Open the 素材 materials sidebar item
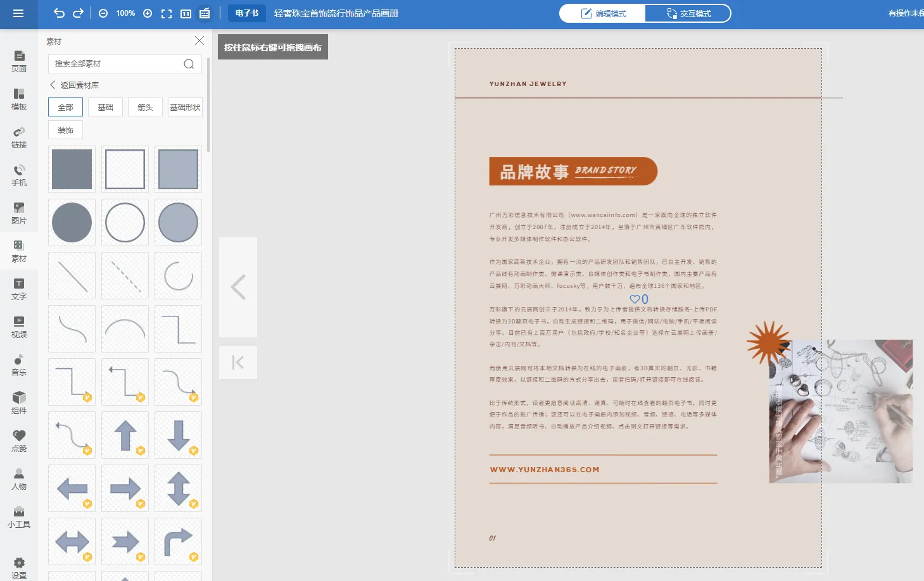The width and height of the screenshot is (924, 581). (x=19, y=251)
